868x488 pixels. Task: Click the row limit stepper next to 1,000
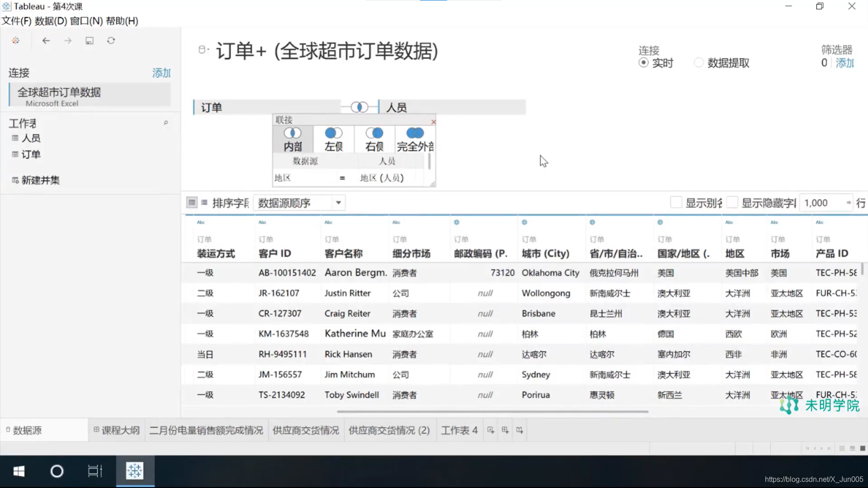coord(848,203)
